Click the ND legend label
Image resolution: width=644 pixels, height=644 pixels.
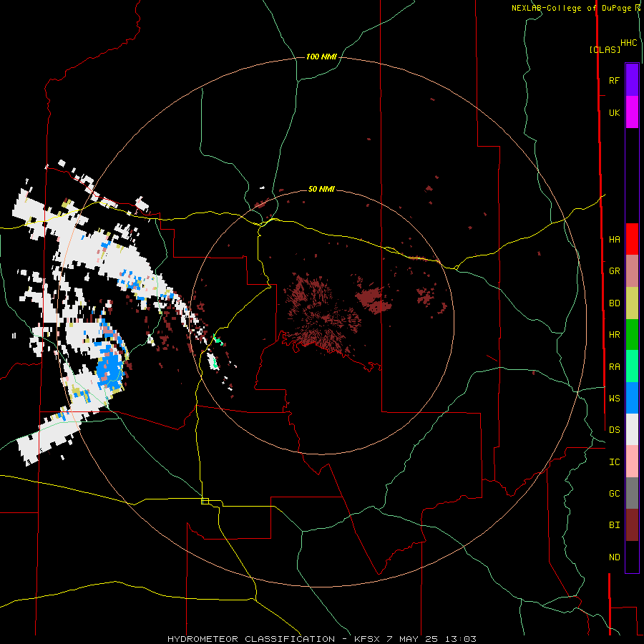click(x=614, y=557)
